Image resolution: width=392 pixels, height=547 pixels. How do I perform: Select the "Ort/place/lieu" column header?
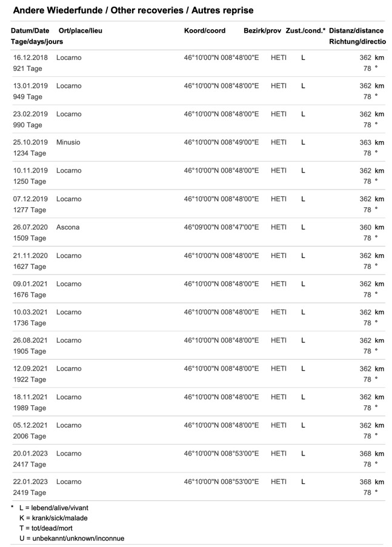[x=81, y=31]
